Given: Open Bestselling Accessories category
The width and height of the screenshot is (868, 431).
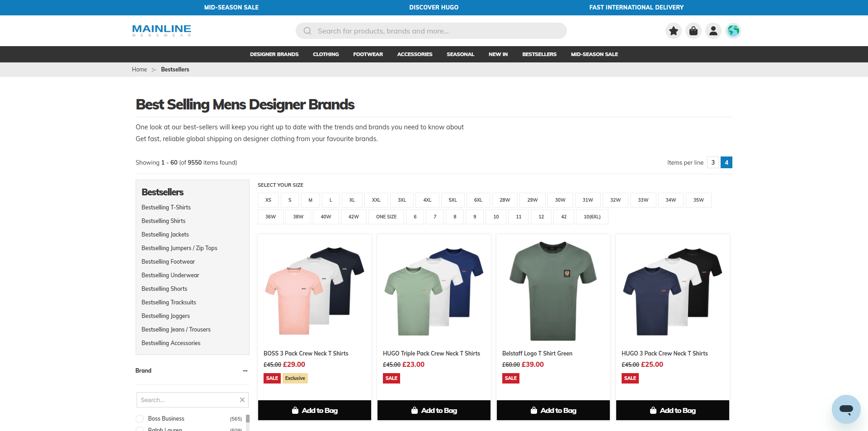Looking at the screenshot, I should click(x=171, y=343).
